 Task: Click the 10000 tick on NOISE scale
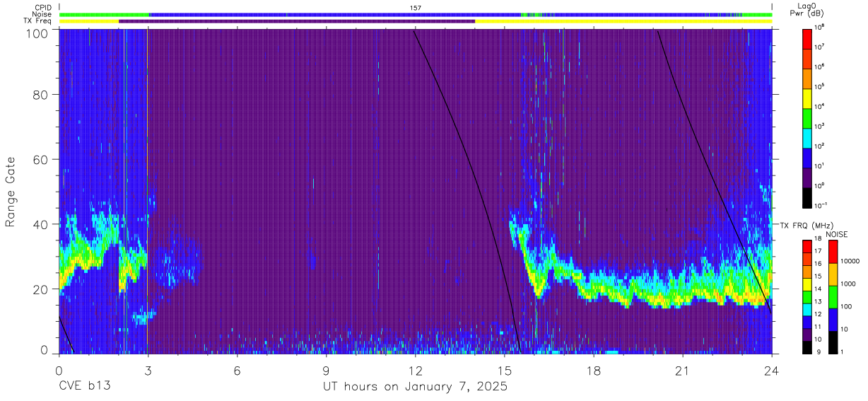(x=850, y=262)
